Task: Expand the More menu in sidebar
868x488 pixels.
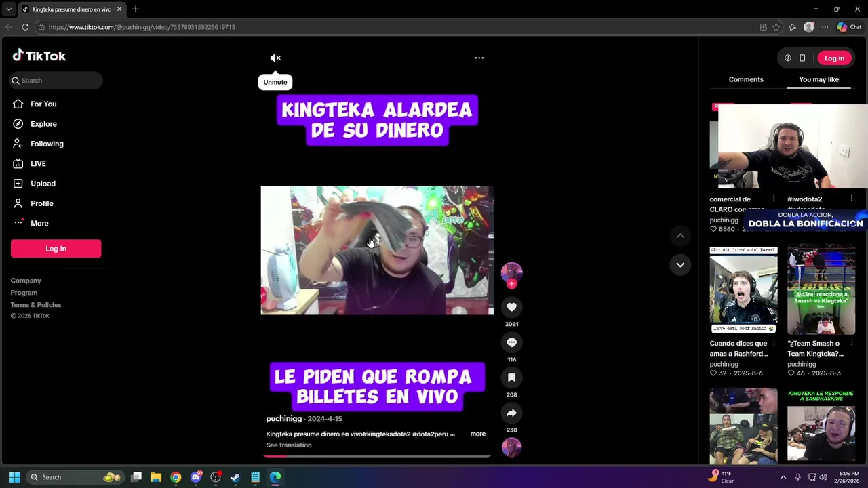Action: (x=39, y=223)
